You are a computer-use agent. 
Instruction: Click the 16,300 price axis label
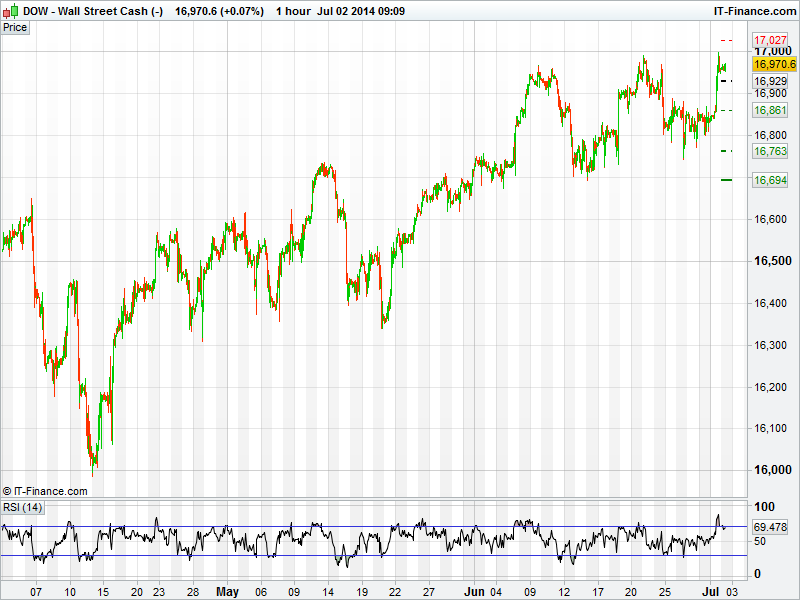click(x=770, y=345)
